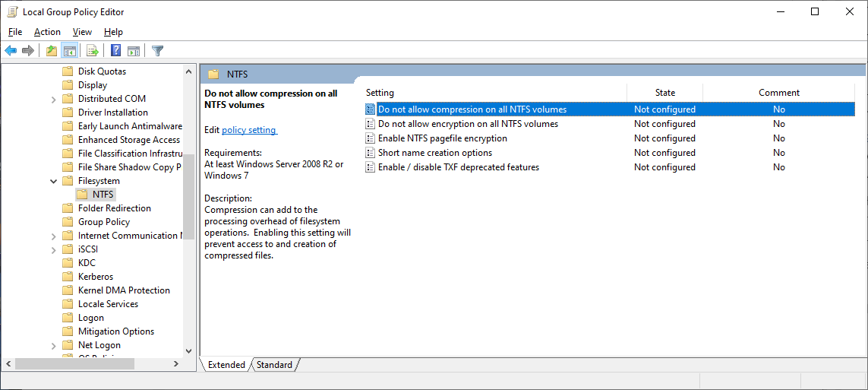
Task: Select KDC in the tree
Action: tap(87, 263)
